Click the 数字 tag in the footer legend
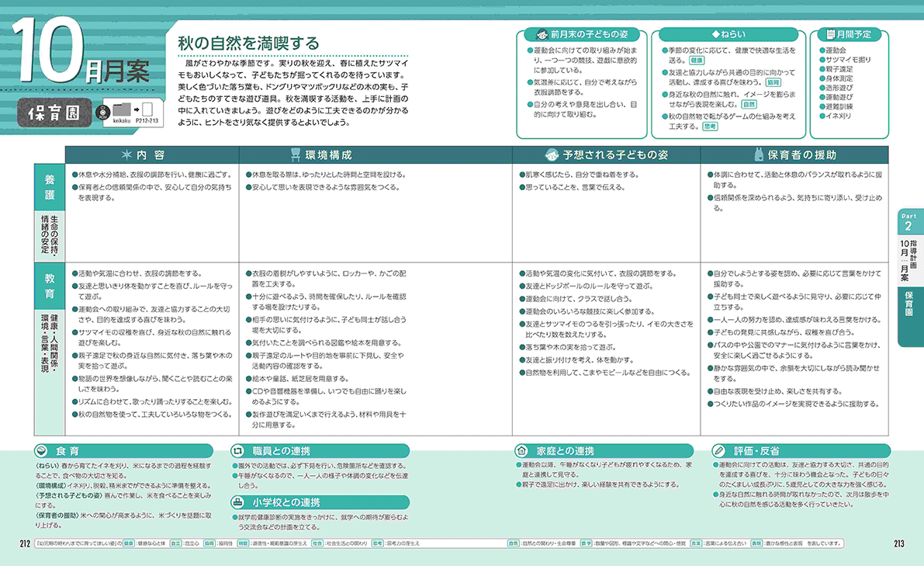This screenshot has height=566, width=924. click(x=586, y=543)
